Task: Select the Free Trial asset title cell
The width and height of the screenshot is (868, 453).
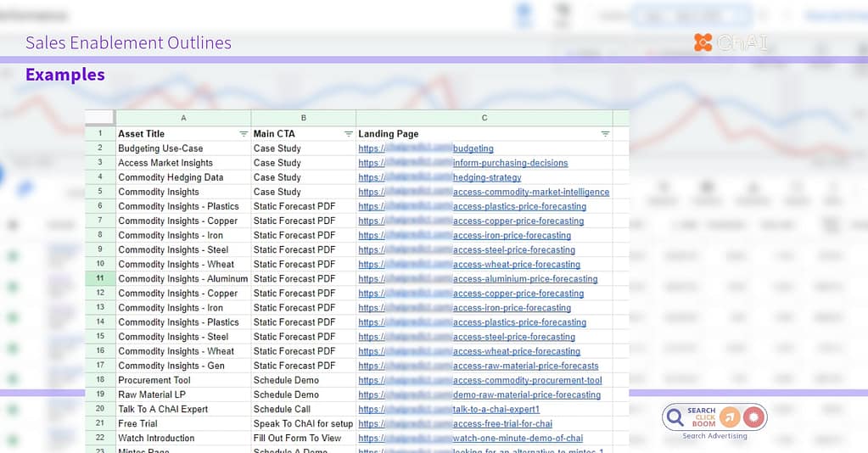Action: point(139,423)
